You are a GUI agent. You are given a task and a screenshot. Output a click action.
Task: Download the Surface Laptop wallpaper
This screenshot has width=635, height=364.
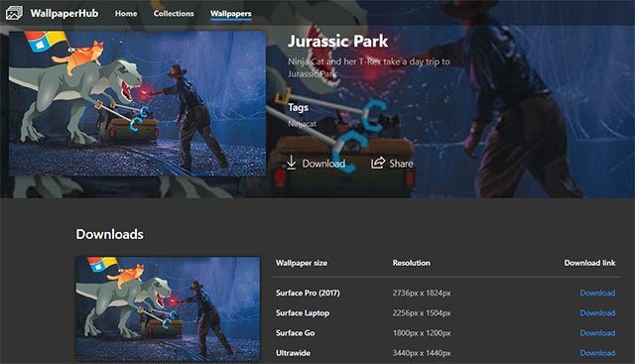pos(597,313)
